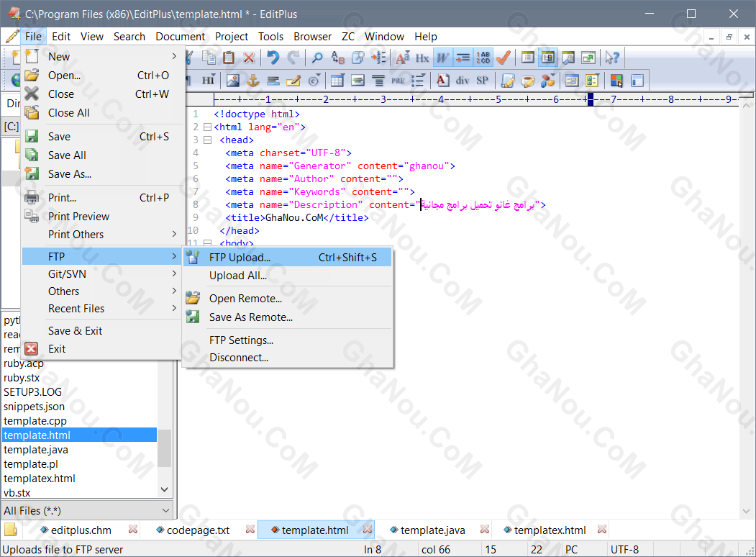Insert a list with the list icon
Image resolution: width=756 pixels, height=557 pixels.
(418, 81)
